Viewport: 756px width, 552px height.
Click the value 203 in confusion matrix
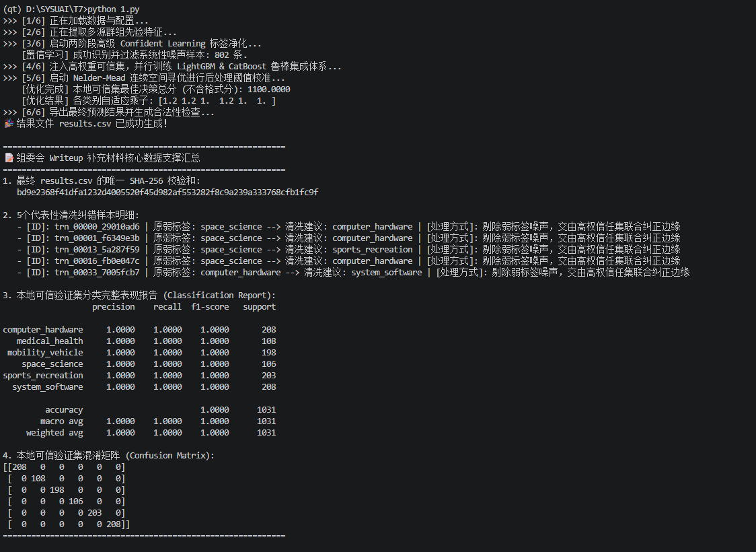[x=94, y=513]
